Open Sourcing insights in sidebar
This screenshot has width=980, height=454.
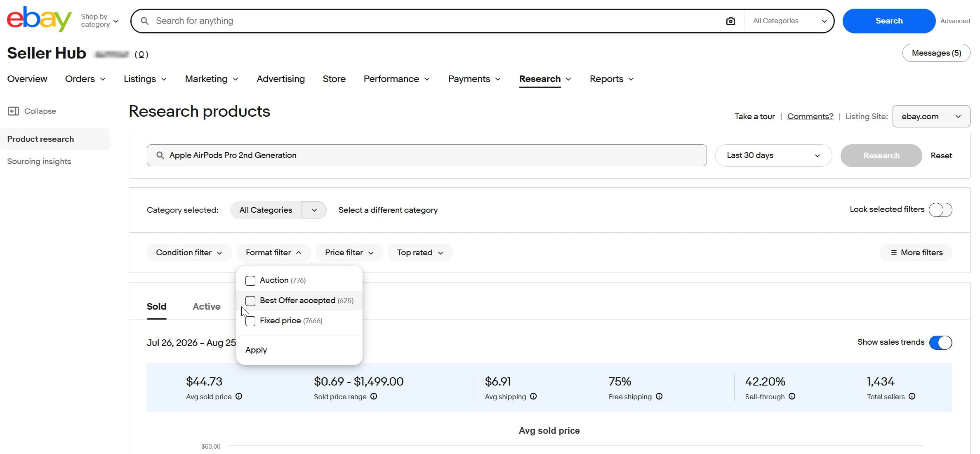pos(39,161)
